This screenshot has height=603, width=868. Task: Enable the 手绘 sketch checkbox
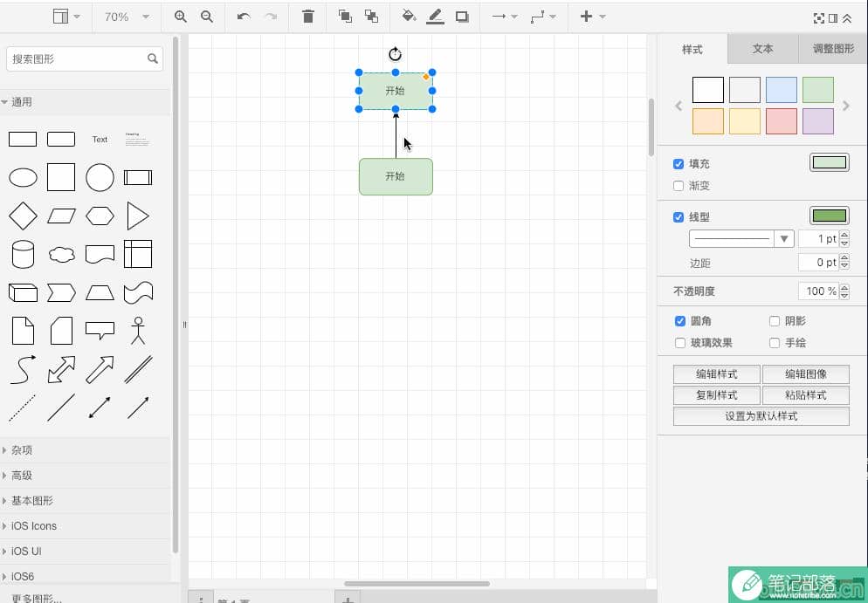click(x=775, y=343)
